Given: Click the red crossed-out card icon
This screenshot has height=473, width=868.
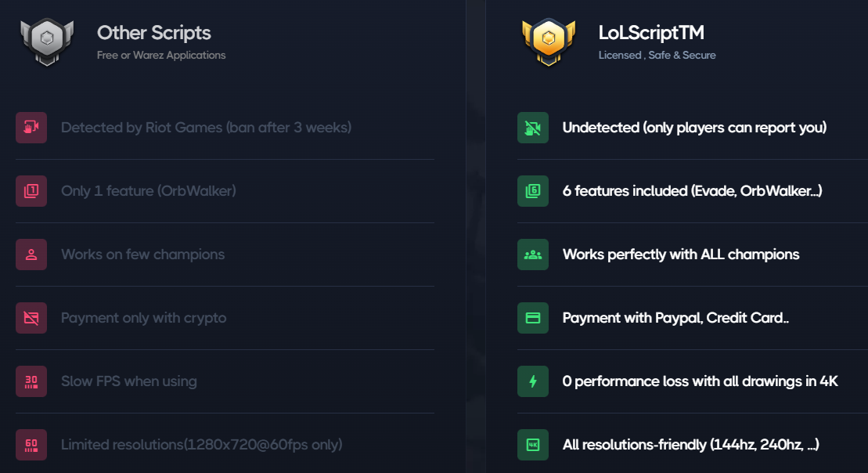Looking at the screenshot, I should [31, 318].
